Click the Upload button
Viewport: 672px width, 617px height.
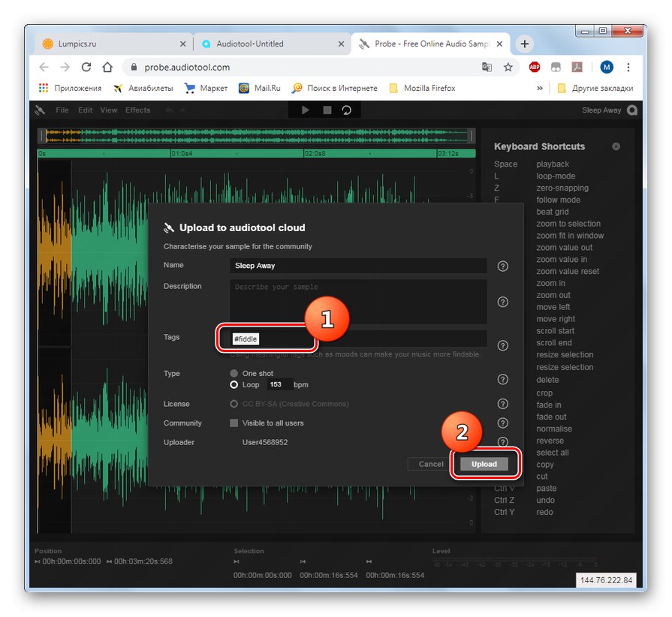[484, 464]
